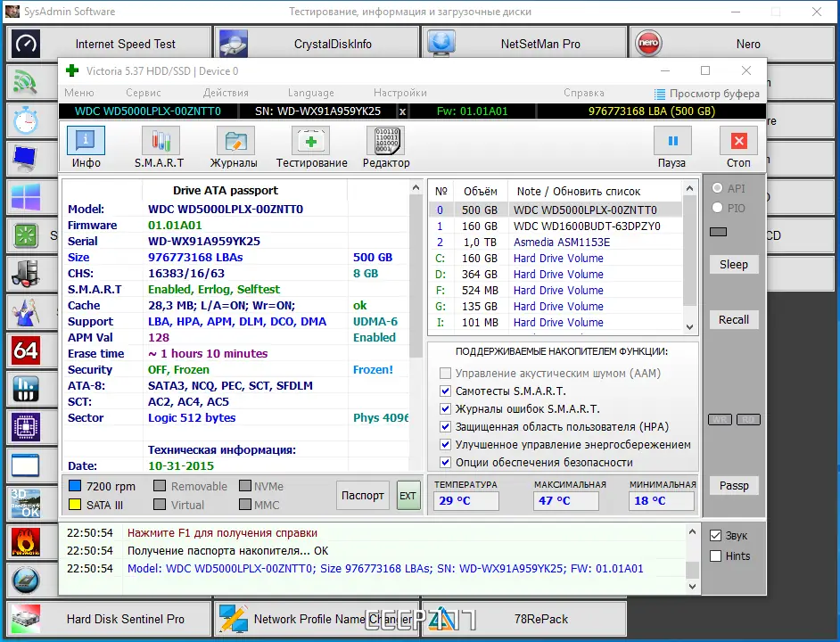This screenshot has width=840, height=642.
Task: Click the Windows logo sidebar icon
Action: [25, 197]
